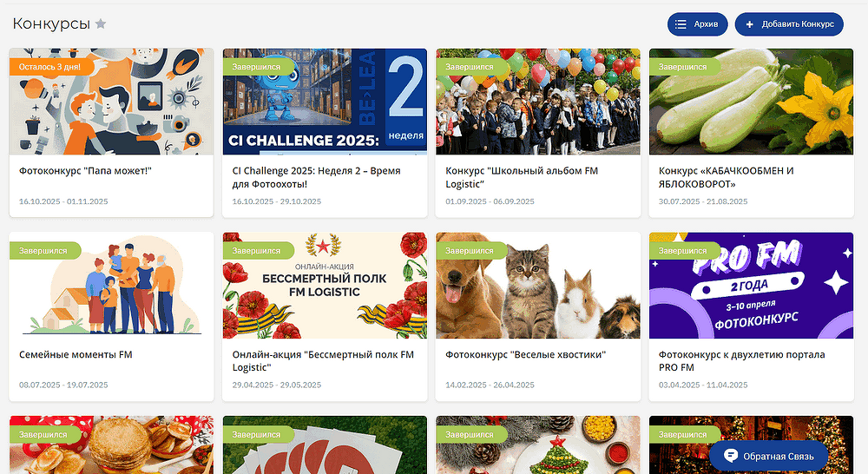Image resolution: width=868 pixels, height=474 pixels.
Task: Open Фотоконкурс "Веселые хвостики" title link
Action: 525,355
